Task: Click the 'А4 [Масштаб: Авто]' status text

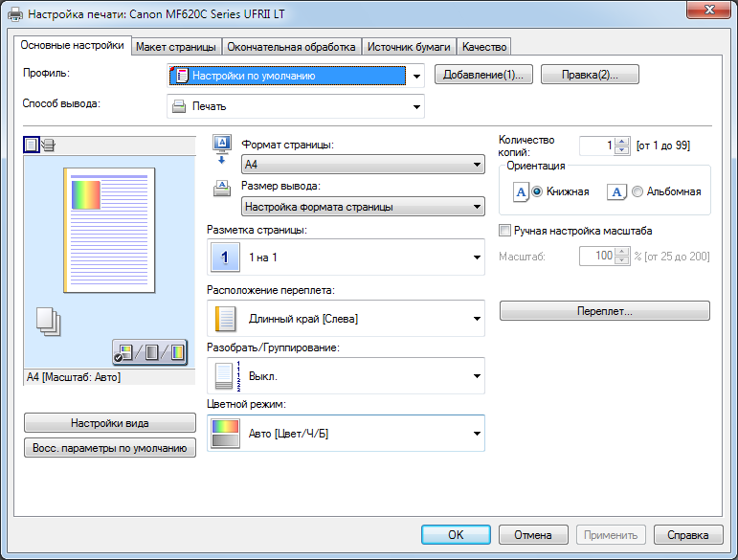Action: 74,377
